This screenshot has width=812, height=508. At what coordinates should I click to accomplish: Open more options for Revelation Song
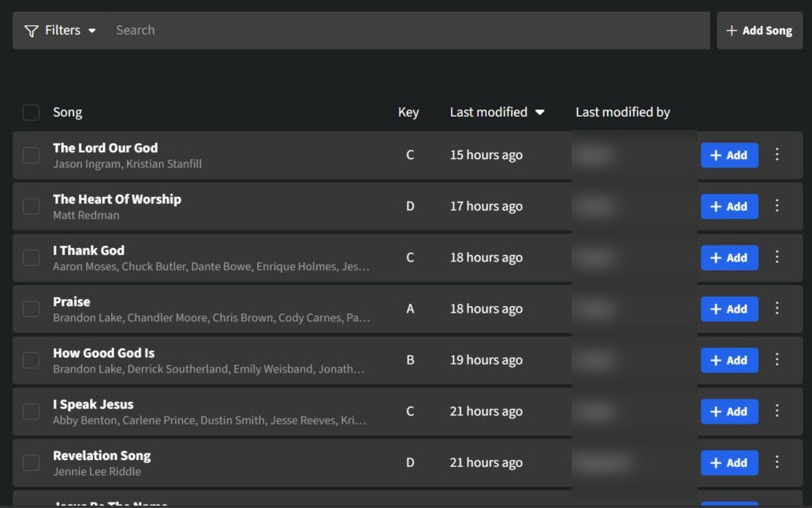777,462
